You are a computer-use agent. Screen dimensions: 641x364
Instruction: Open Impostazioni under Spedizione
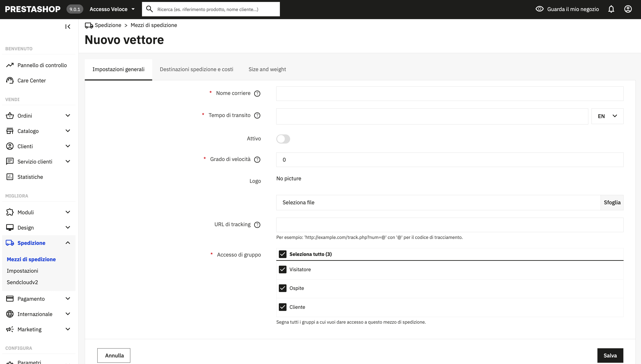pos(23,271)
